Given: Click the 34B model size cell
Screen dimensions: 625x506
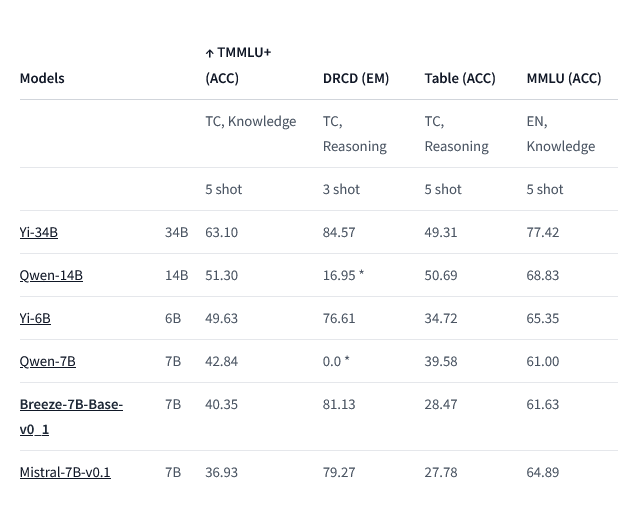Looking at the screenshot, I should click(176, 232).
